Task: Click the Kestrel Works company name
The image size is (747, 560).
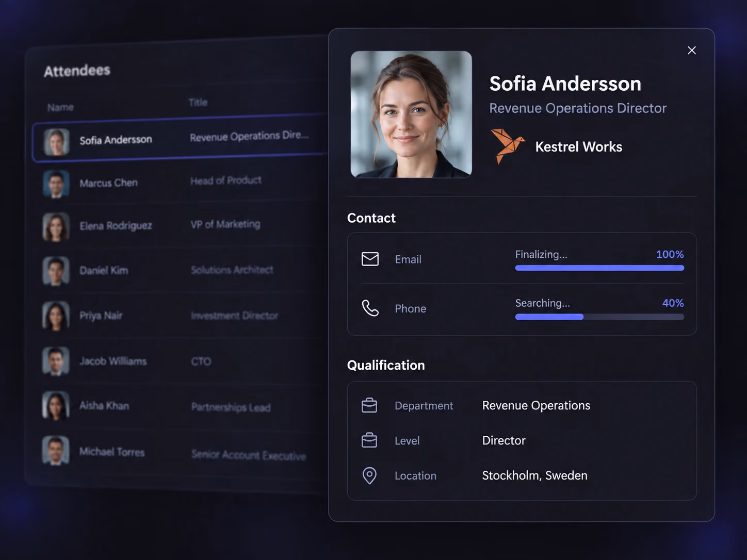Action: pyautogui.click(x=579, y=147)
